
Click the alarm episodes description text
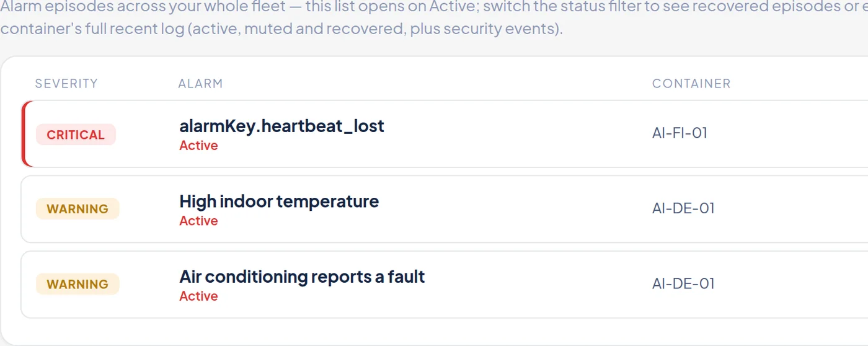(434, 18)
